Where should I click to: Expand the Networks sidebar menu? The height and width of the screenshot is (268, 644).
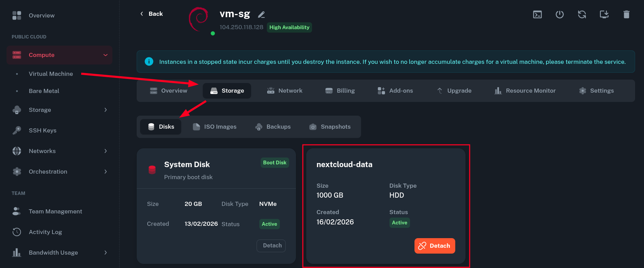106,151
